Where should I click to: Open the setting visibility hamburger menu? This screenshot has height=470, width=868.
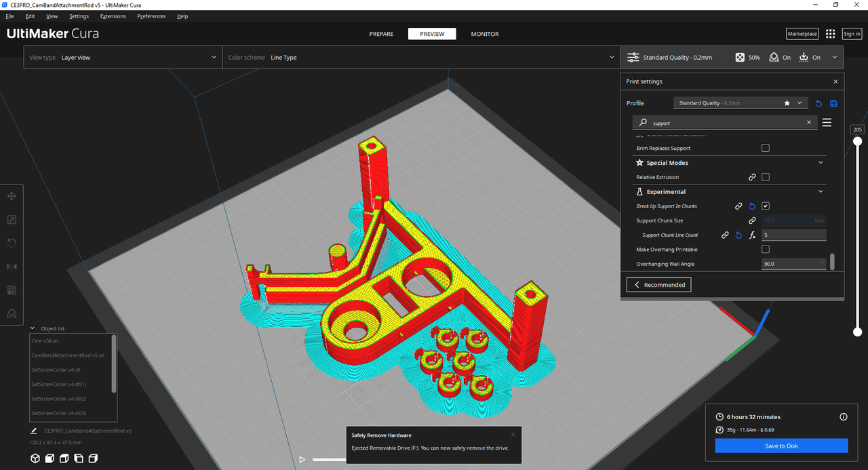pos(827,123)
